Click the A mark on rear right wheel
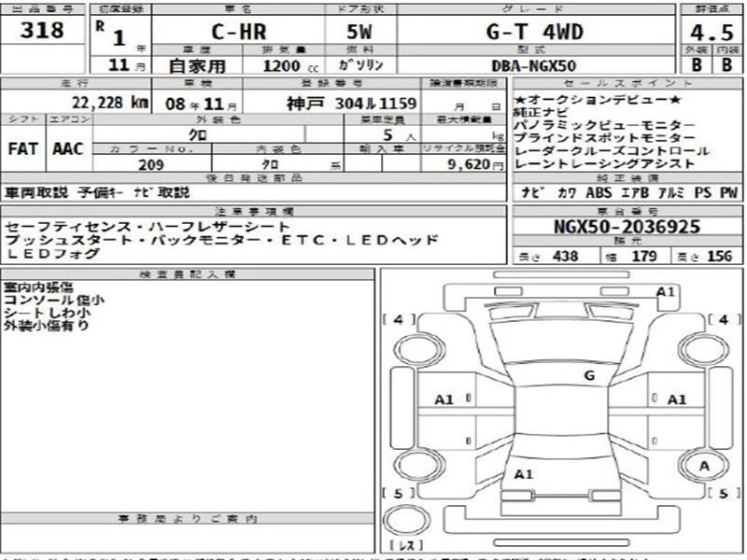Screen dimensions: 747x560 tap(704, 466)
